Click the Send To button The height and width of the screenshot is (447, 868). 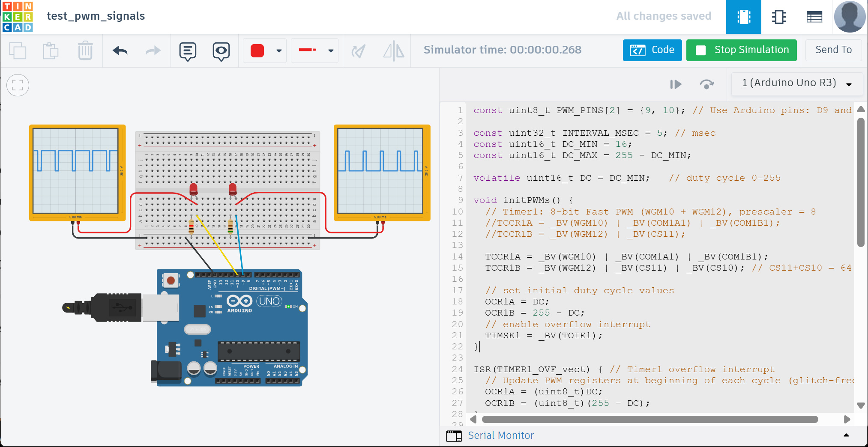(833, 50)
